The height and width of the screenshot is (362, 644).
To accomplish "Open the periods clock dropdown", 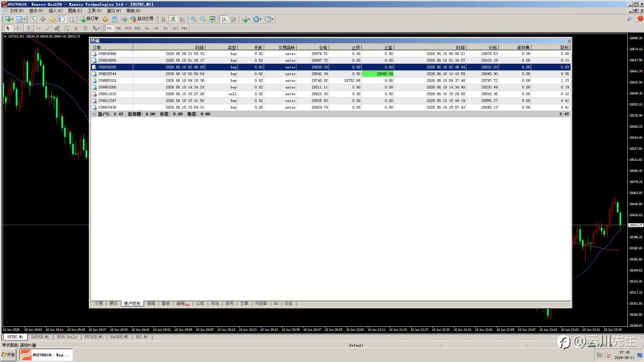I will pos(258,19).
